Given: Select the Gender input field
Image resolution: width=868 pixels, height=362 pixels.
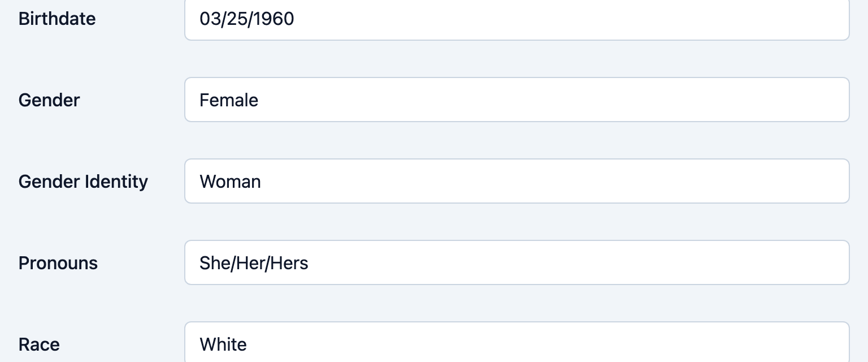Looking at the screenshot, I should point(517,100).
